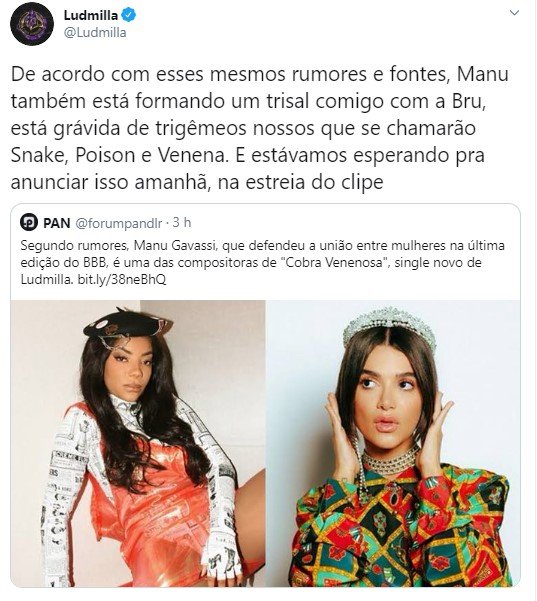Expand the tweet options chevron menu
The height and width of the screenshot is (601, 537).
pos(514,13)
